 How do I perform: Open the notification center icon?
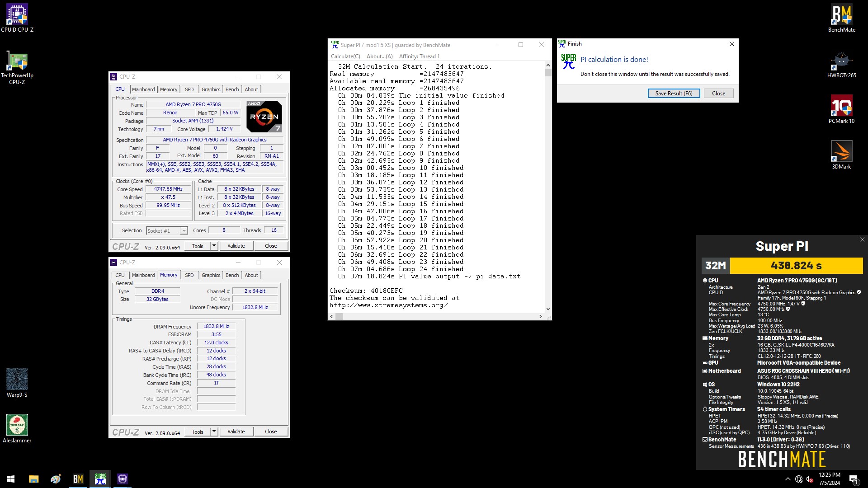coord(854,479)
